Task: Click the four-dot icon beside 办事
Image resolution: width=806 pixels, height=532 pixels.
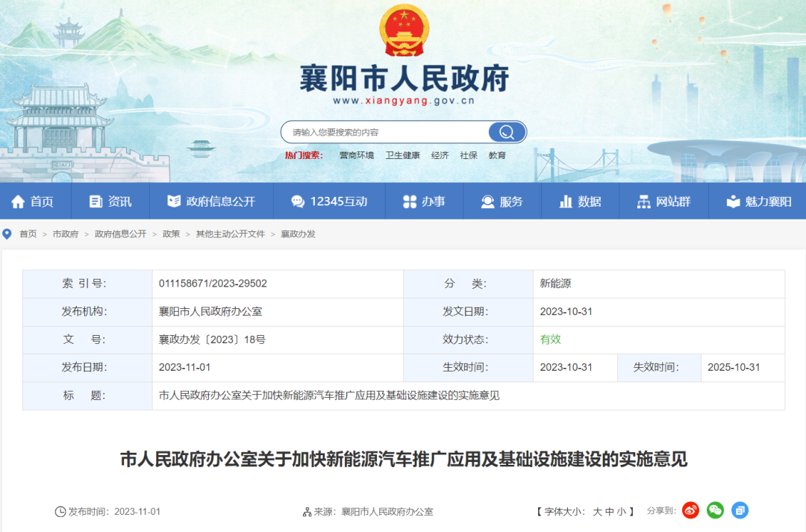Action: point(410,201)
